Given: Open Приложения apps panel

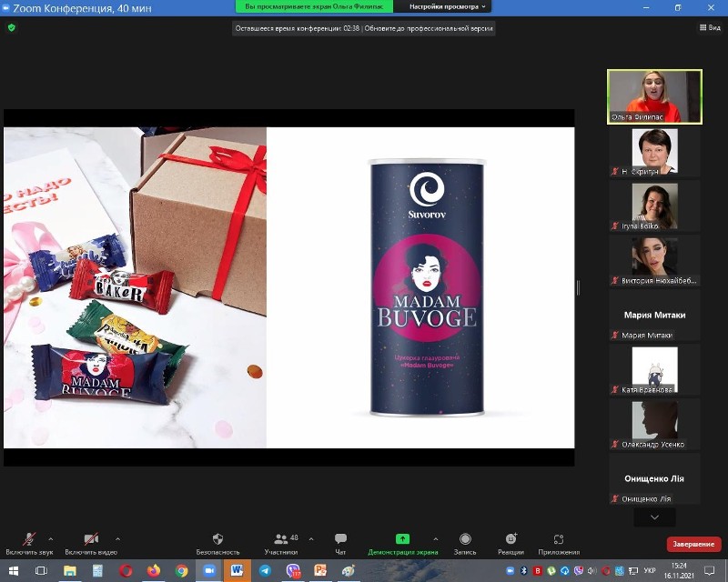Looking at the screenshot, I should pyautogui.click(x=559, y=544).
